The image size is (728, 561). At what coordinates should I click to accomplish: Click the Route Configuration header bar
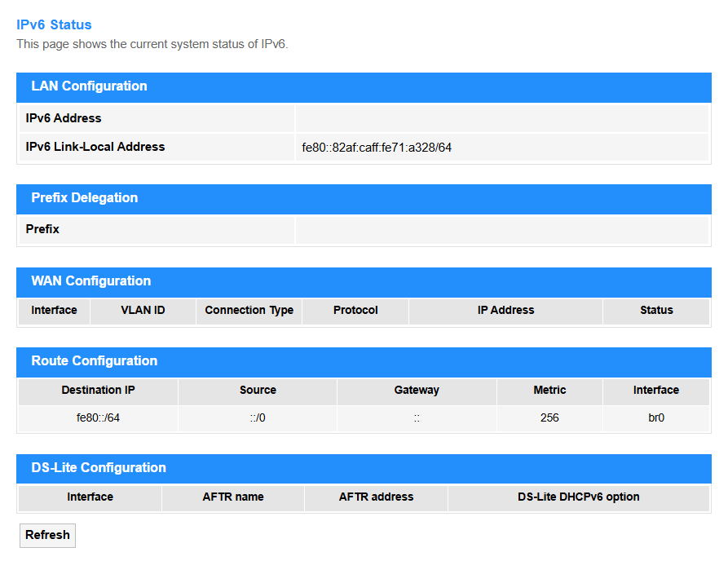click(364, 362)
